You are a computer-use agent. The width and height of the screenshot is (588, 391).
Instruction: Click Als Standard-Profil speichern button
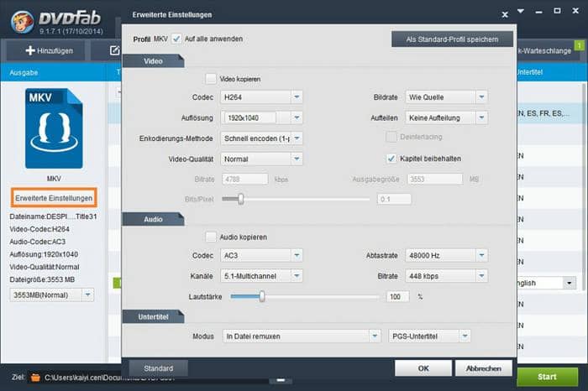(452, 39)
